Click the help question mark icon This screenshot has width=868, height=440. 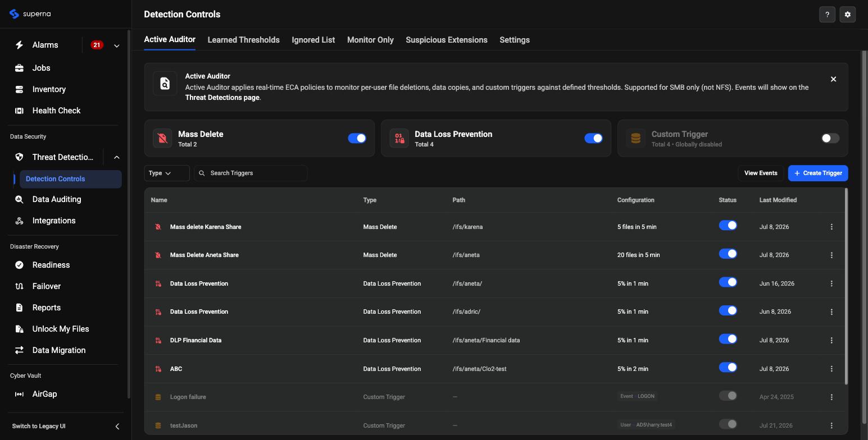point(827,15)
